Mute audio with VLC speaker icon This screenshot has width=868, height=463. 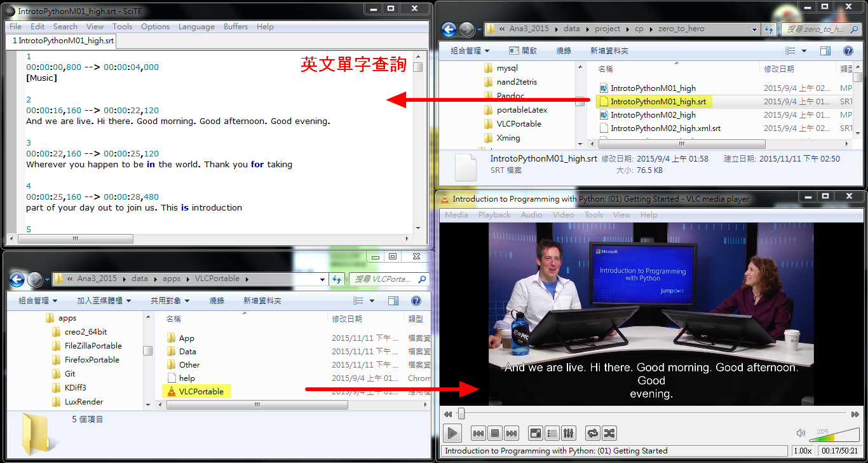(801, 434)
